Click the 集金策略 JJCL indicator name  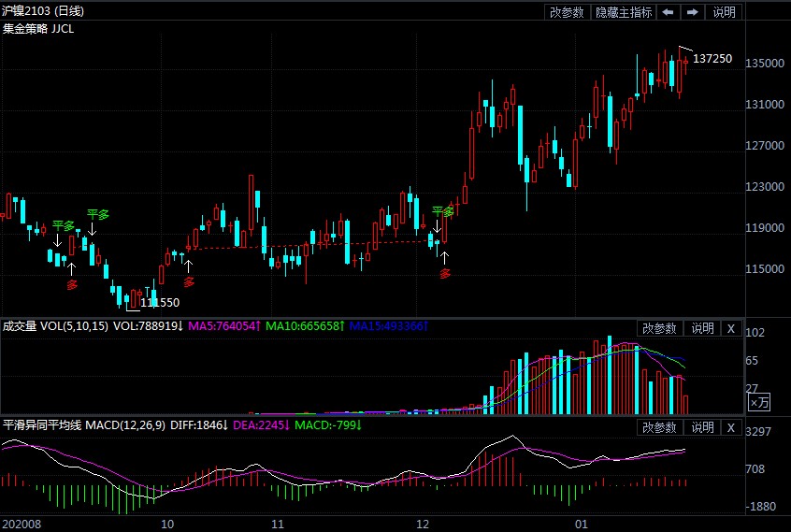click(x=38, y=29)
